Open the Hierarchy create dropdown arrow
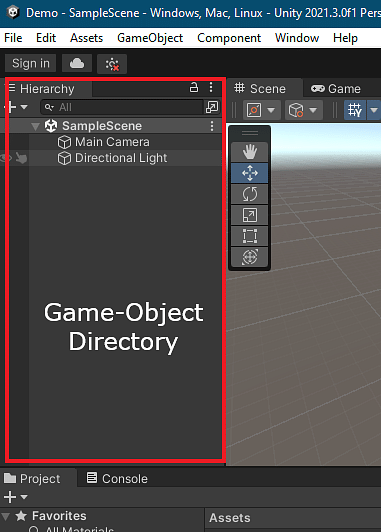This screenshot has width=381, height=532. (24, 107)
